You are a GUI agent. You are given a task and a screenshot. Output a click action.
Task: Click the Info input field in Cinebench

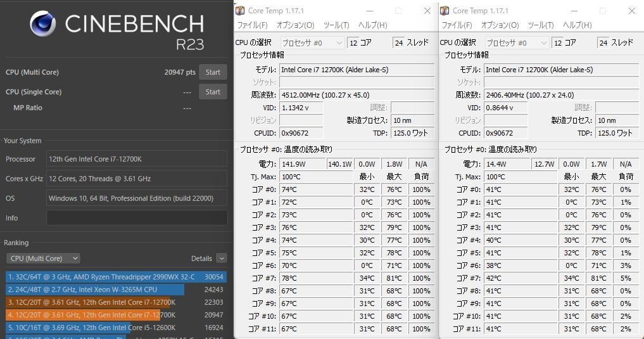pos(137,218)
